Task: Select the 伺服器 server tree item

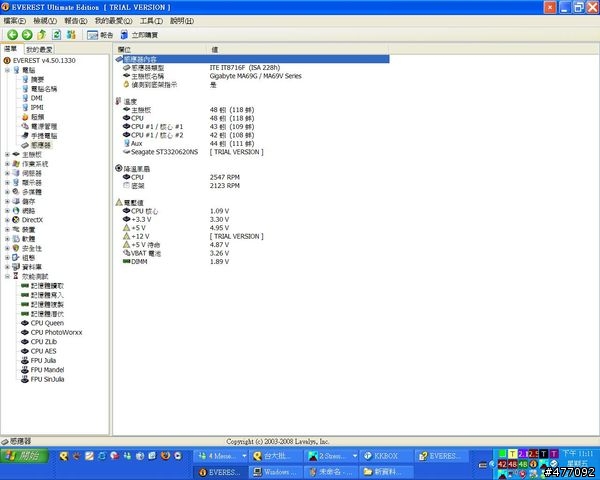Action: [x=27, y=173]
